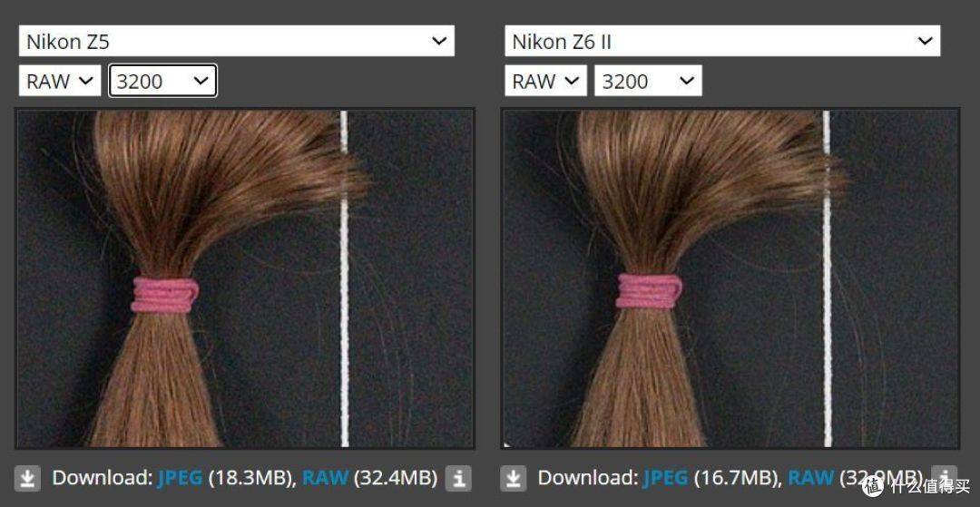Open the info icon for Nikon Z5 files

(x=459, y=478)
